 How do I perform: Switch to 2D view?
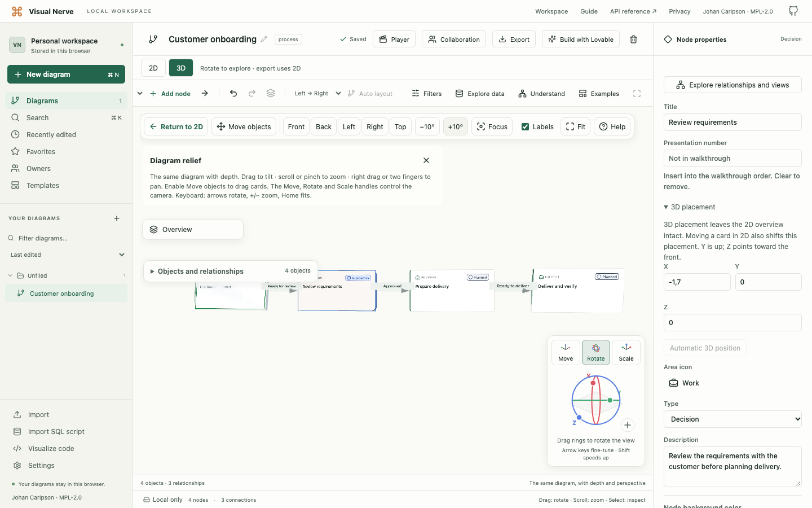click(x=153, y=68)
